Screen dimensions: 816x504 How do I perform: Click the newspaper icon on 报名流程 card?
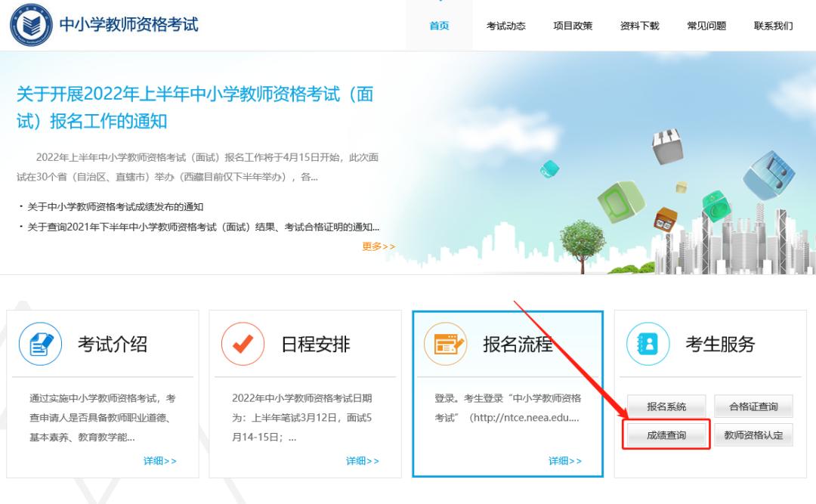coord(445,343)
